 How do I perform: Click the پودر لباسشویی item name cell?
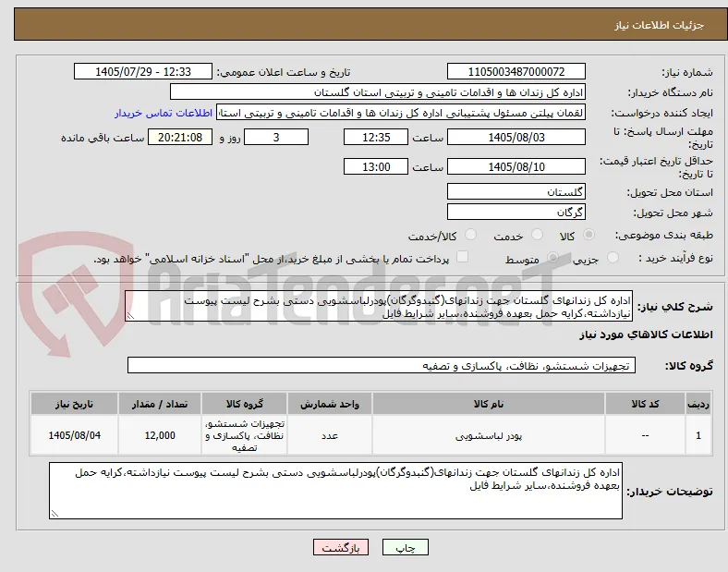point(489,435)
